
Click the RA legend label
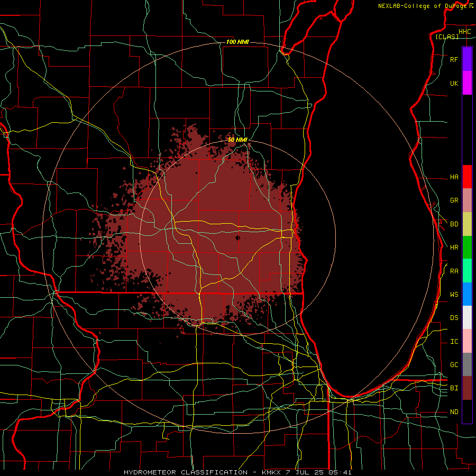coord(454,271)
